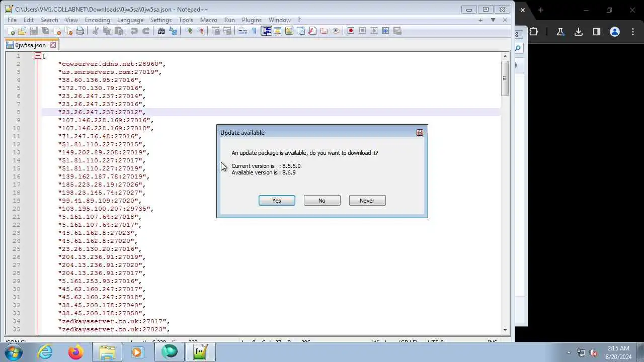Click the New file toolbar icon
This screenshot has height=362, width=644.
point(11,31)
